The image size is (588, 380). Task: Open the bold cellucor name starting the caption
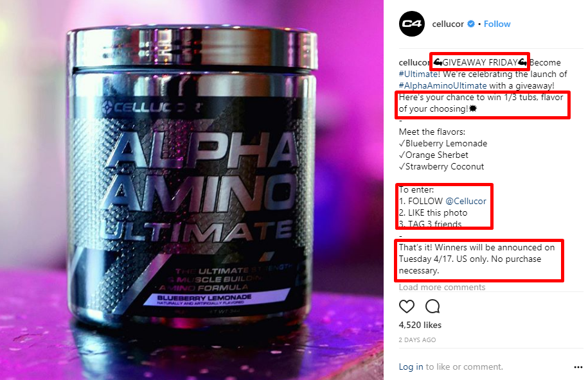tap(414, 62)
